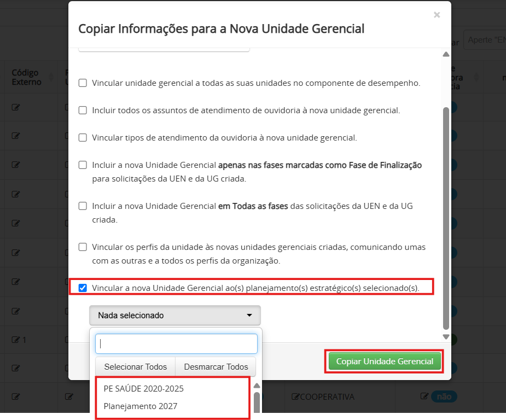This screenshot has height=420, width=506.
Task: Click edit icon next to COOPERATIVA
Action: (x=295, y=397)
